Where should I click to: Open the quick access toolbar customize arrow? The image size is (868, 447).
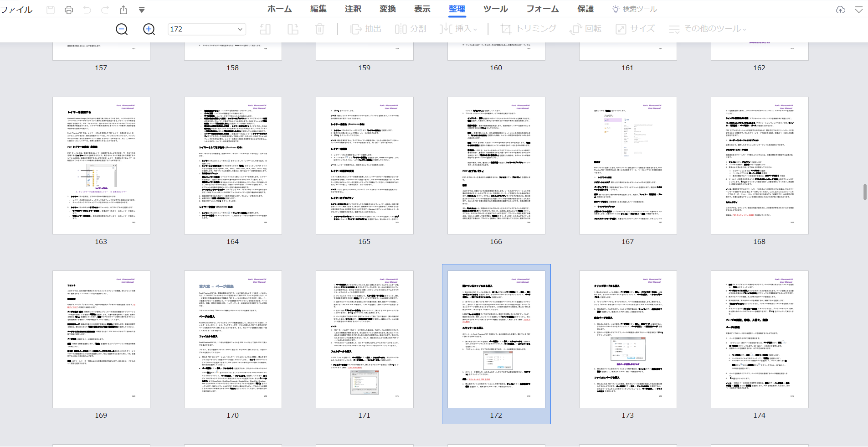142,10
